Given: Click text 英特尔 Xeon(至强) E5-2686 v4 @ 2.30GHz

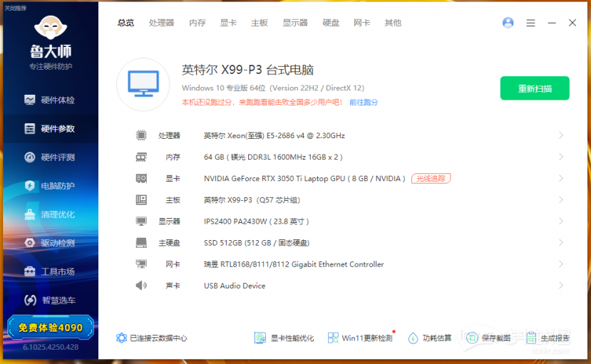Looking at the screenshot, I should (274, 135).
